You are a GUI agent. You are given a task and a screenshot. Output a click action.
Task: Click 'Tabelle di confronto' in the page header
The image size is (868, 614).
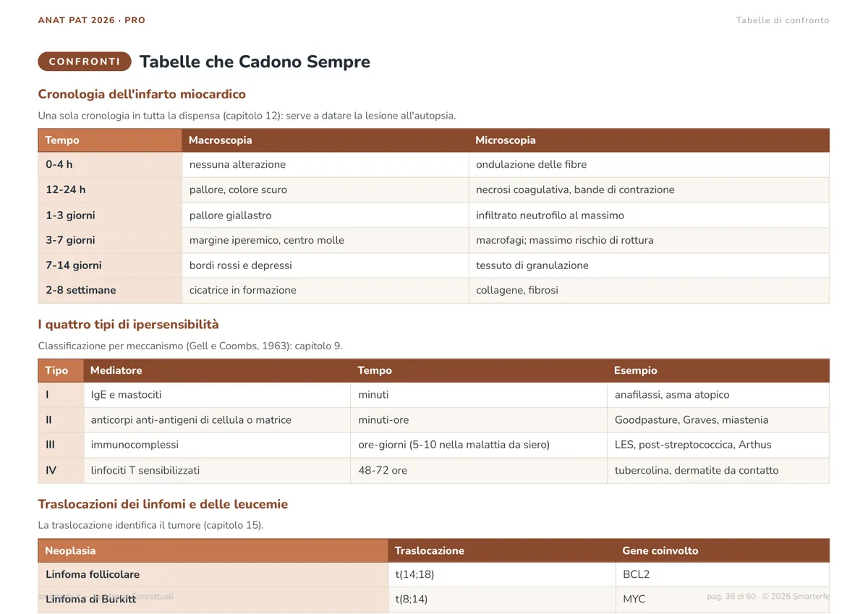[783, 20]
